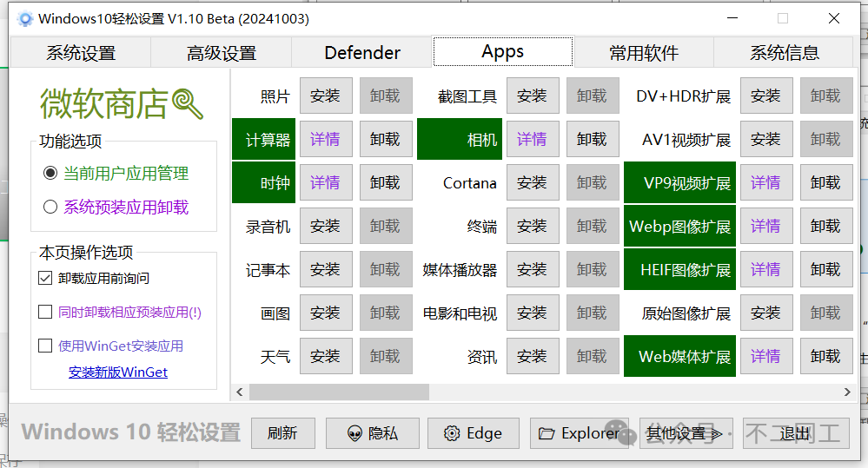Click the magnifier icon beside 微软商店
This screenshot has width=868, height=468.
click(x=188, y=103)
